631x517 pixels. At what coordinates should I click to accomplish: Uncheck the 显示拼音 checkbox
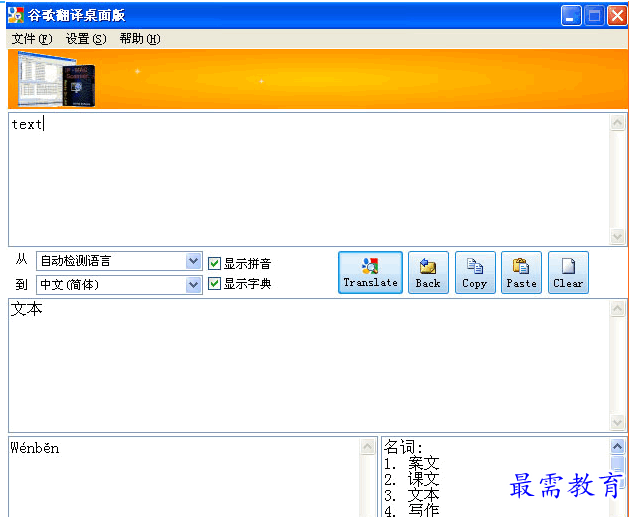[214, 264]
